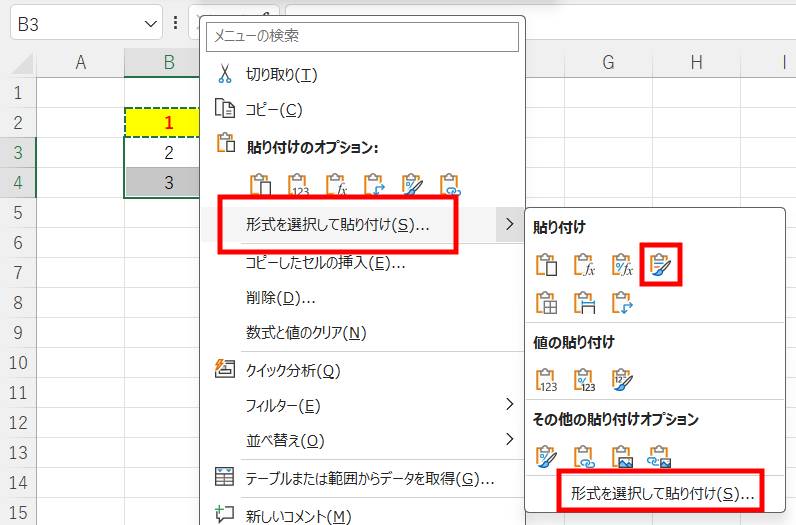796x525 pixels.
Task: Select column G header
Action: (x=608, y=62)
